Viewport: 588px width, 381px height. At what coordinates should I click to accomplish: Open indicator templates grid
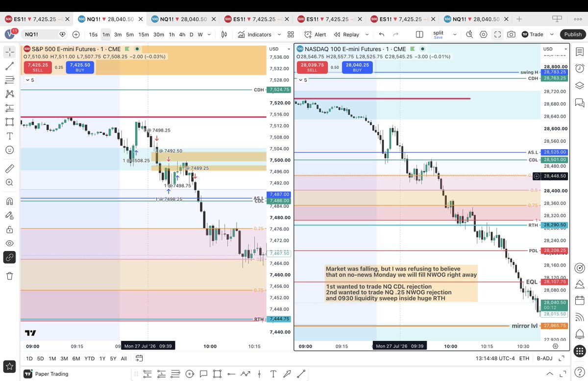click(291, 34)
